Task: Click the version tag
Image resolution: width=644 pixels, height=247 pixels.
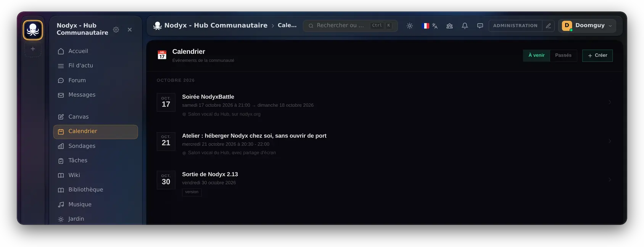Action: coord(192,192)
